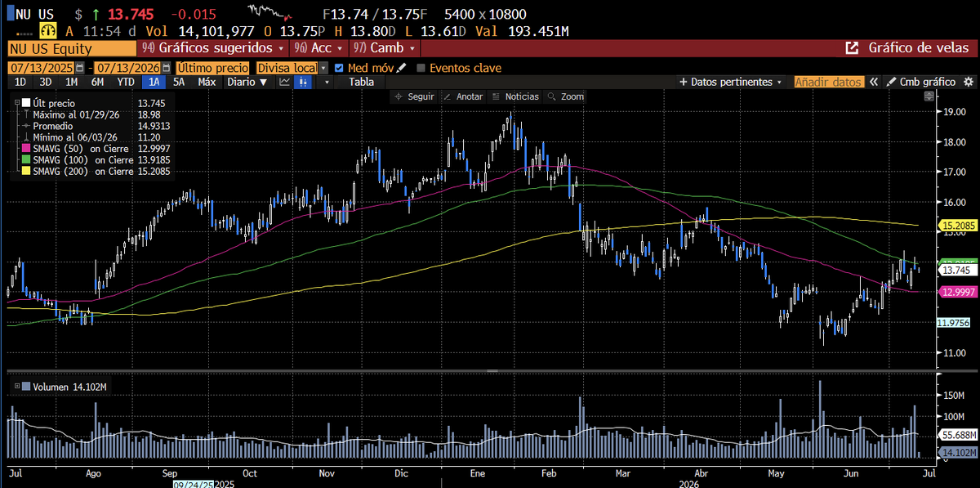Select the line chart type icon

[284, 82]
